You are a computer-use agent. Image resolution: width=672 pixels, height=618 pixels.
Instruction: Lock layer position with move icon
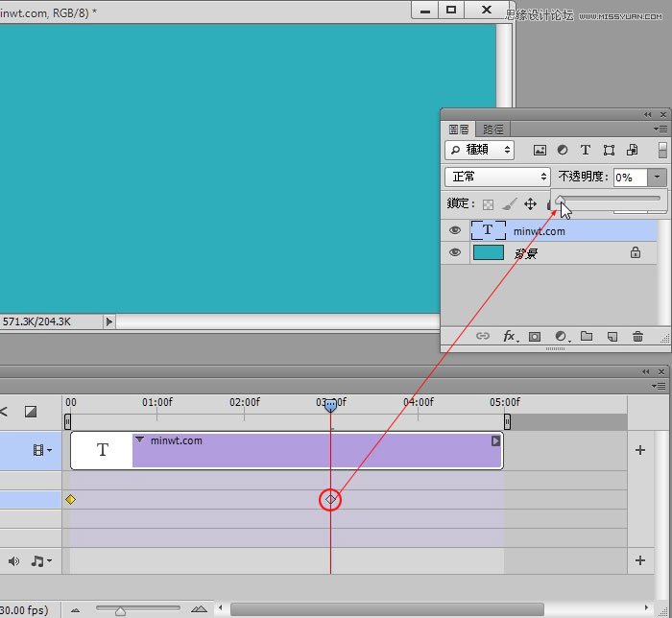click(530, 204)
